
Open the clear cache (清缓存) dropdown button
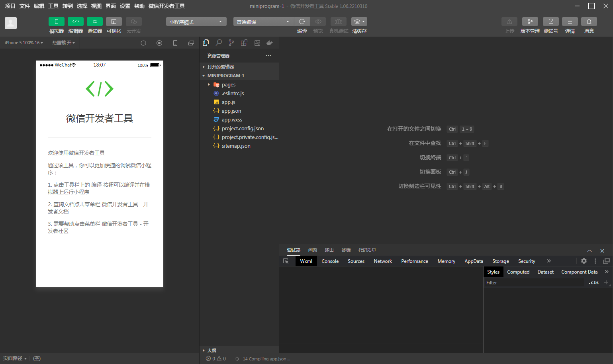click(x=359, y=22)
